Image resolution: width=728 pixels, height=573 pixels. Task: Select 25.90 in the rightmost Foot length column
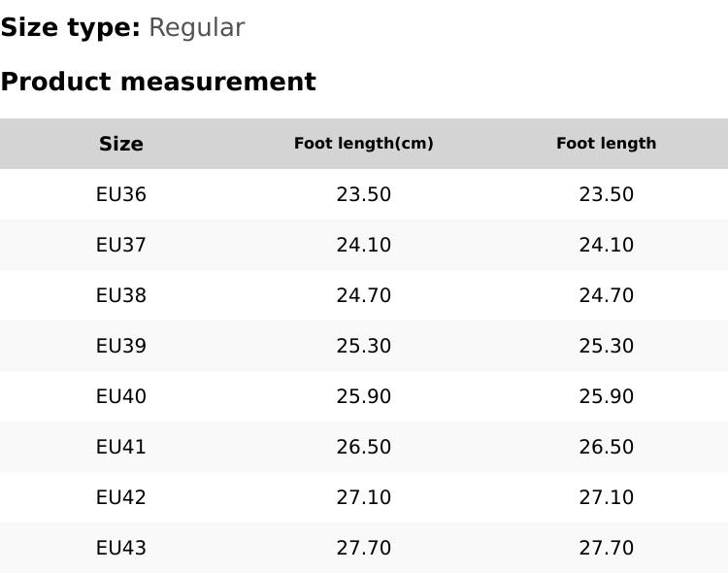[x=607, y=396]
